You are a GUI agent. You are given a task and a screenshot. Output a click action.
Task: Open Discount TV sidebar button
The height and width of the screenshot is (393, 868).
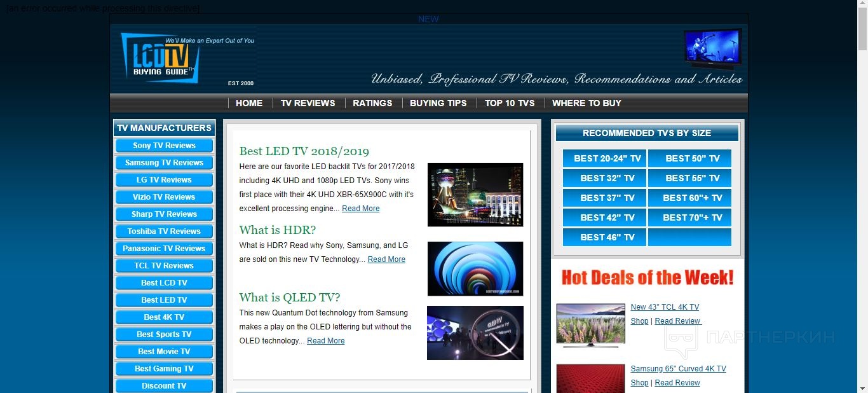[x=164, y=386]
